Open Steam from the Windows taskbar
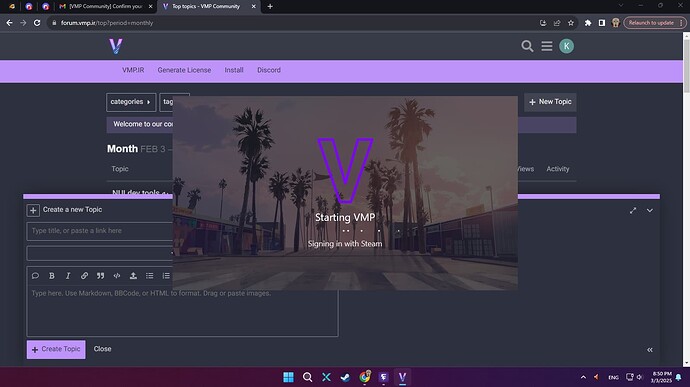Screen dimensions: 690x387 345,377
